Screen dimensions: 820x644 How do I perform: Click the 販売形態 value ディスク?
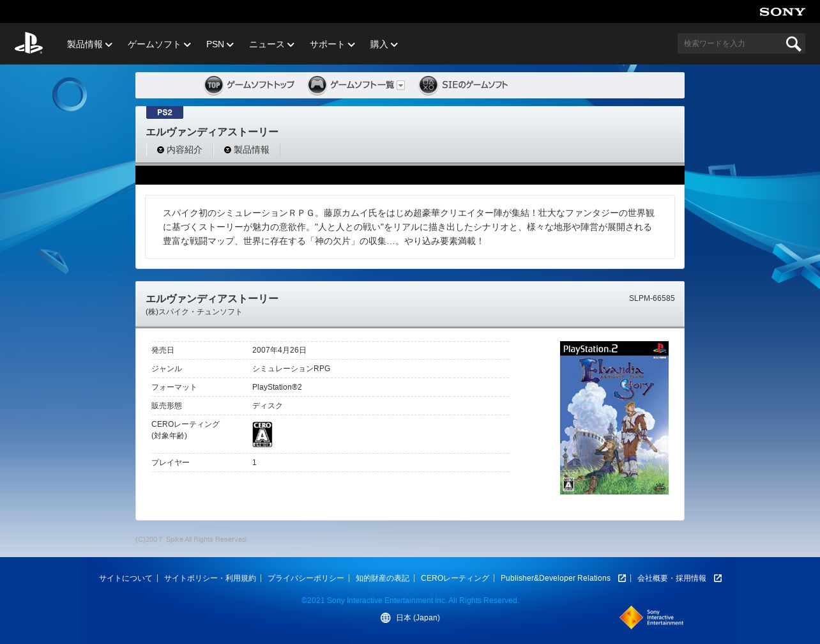coord(268,406)
